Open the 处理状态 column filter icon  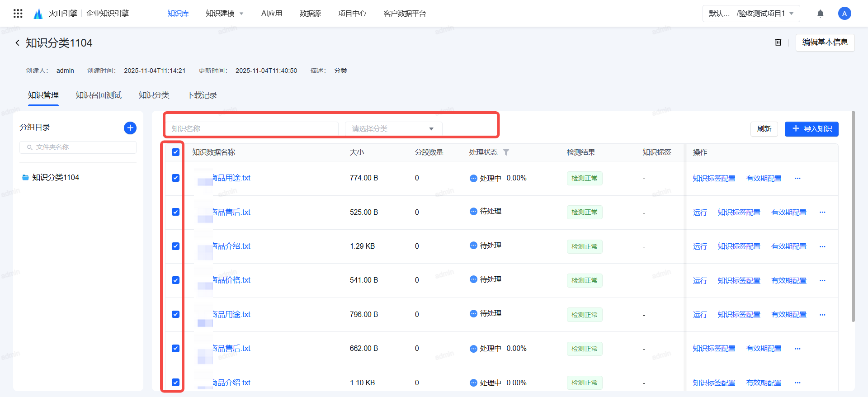coord(506,152)
